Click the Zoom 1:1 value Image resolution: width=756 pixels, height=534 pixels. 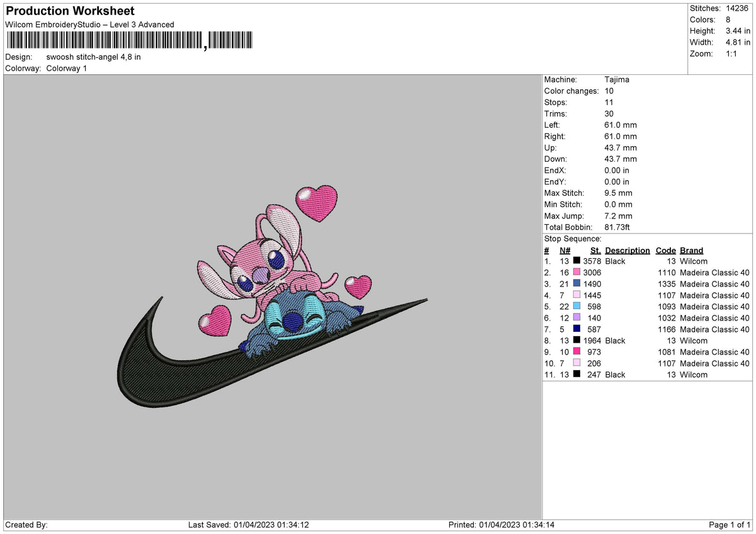pos(730,54)
